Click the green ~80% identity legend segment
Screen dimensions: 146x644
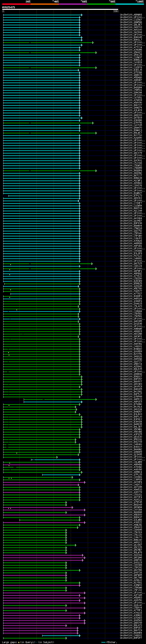[101, 4]
